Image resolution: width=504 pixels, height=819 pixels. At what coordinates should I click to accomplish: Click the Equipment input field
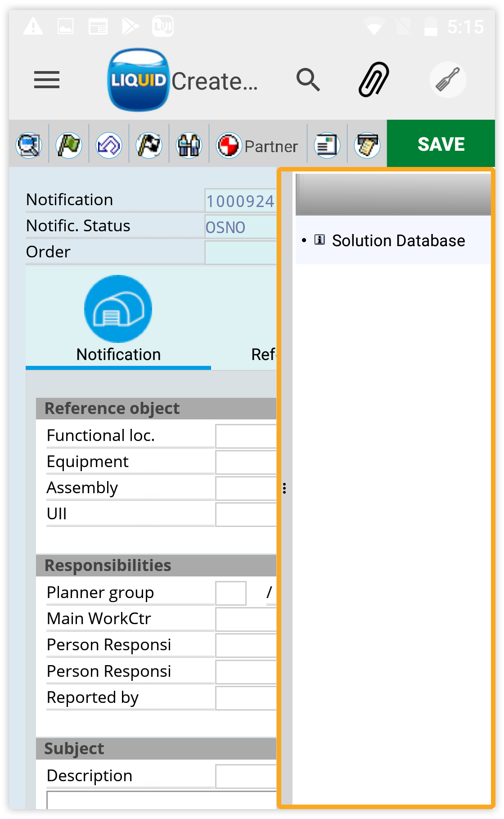246,462
